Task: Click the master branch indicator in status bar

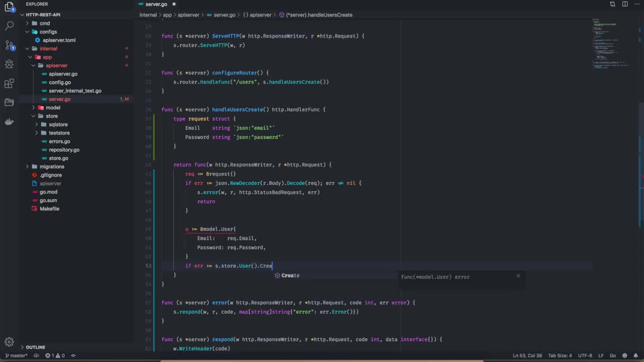Action: [x=16, y=355]
